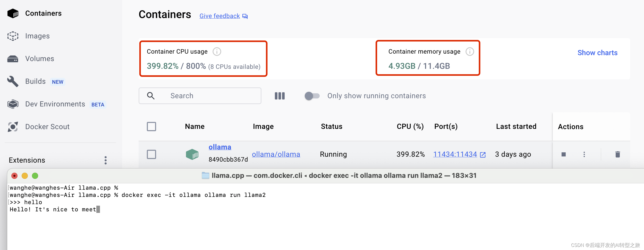The height and width of the screenshot is (250, 644).
Task: Open the Containers sidebar section
Action: [43, 13]
